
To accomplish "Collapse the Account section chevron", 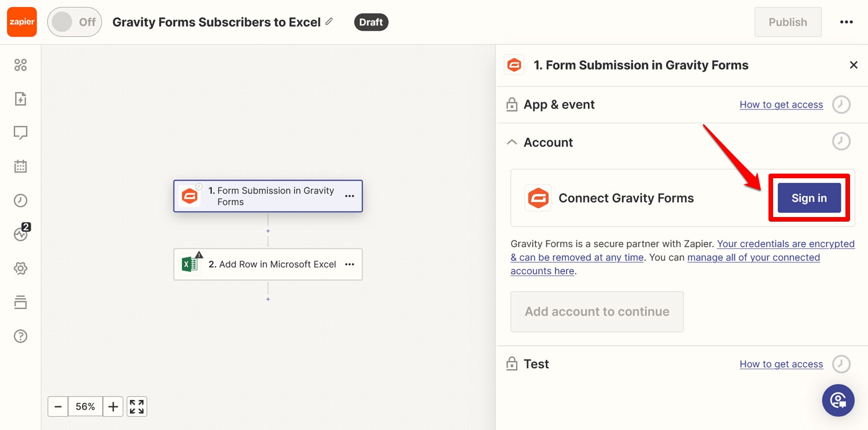I will click(512, 142).
